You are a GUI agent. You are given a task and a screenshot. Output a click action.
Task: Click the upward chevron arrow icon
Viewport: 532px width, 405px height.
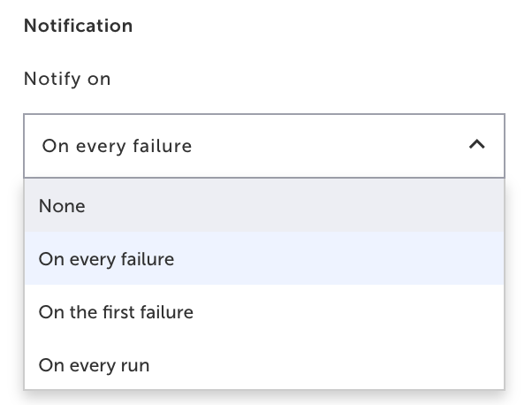point(476,145)
